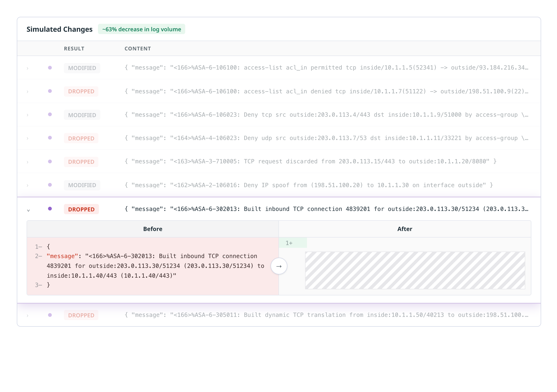Click the dot on the Deny udp row
557x392 pixels.
click(x=50, y=138)
